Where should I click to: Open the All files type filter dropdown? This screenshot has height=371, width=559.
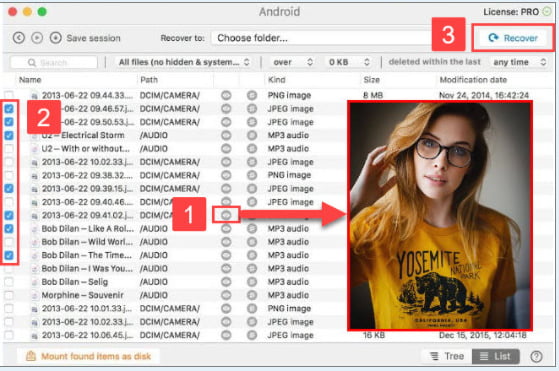pyautogui.click(x=184, y=62)
